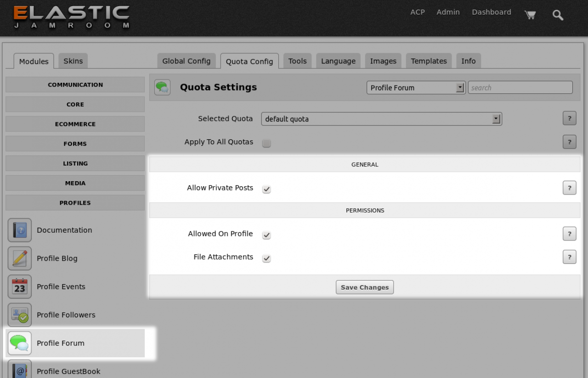Open the Documentation module icon

coord(20,230)
